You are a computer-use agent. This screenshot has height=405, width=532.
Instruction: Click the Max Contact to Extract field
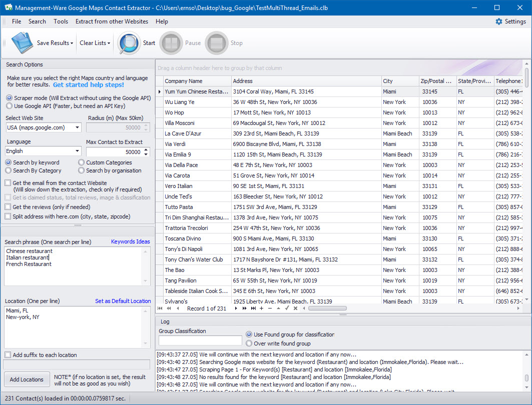click(x=114, y=152)
